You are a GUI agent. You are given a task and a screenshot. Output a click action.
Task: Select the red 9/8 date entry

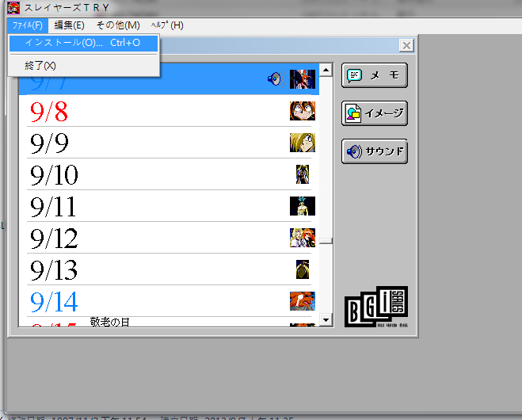(49, 112)
